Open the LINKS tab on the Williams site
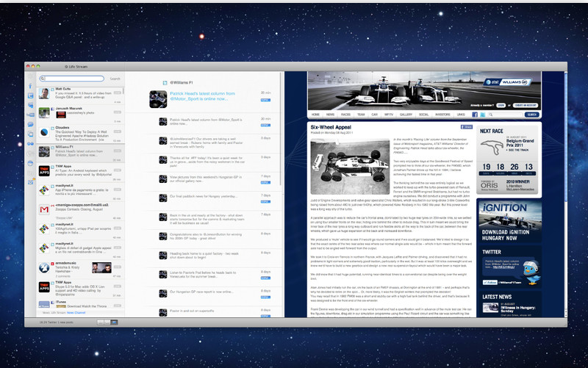Screen dimensions: 588x368 coord(461,115)
